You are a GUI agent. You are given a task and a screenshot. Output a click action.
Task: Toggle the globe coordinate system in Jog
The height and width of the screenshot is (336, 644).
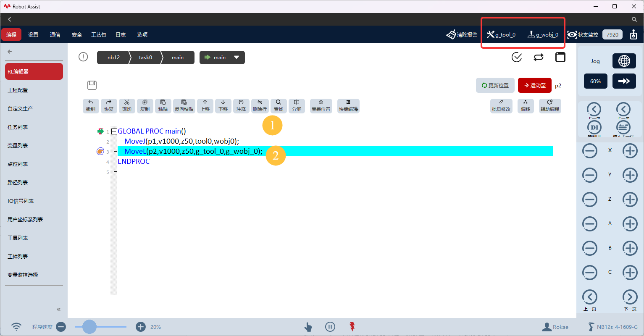(x=624, y=61)
